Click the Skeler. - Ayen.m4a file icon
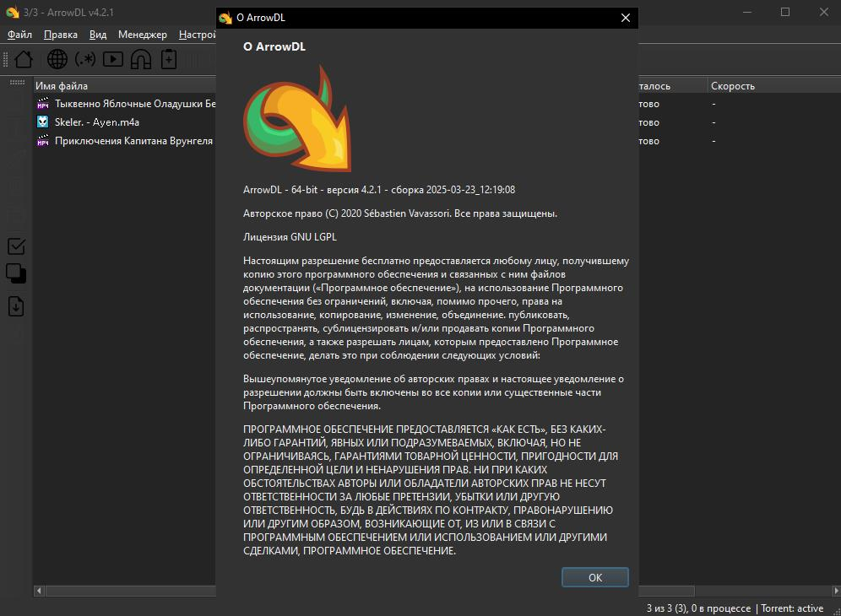The height and width of the screenshot is (616, 841). (43, 122)
